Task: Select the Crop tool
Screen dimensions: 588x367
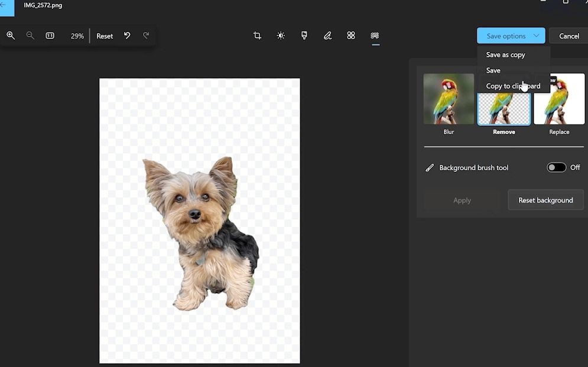Action: pos(257,35)
